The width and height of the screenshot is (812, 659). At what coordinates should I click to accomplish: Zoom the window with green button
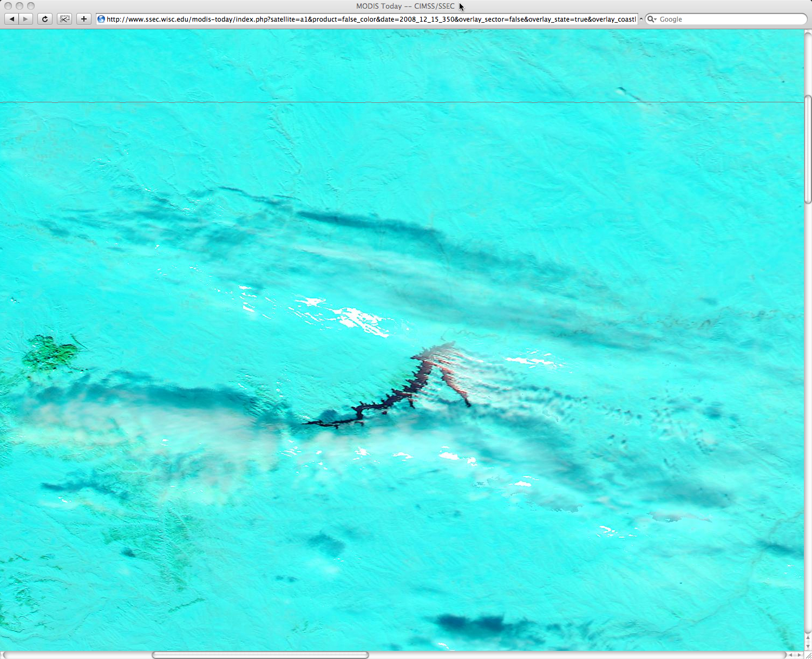[x=31, y=6]
